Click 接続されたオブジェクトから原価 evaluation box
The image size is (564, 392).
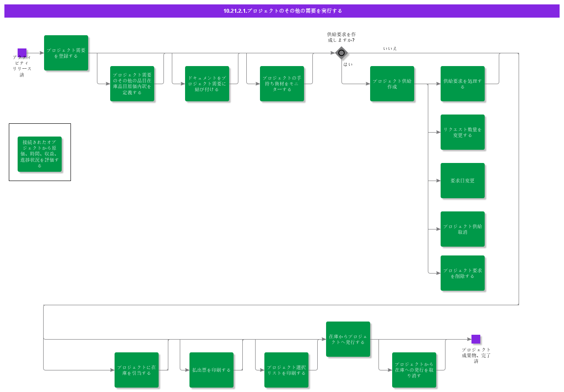40,154
